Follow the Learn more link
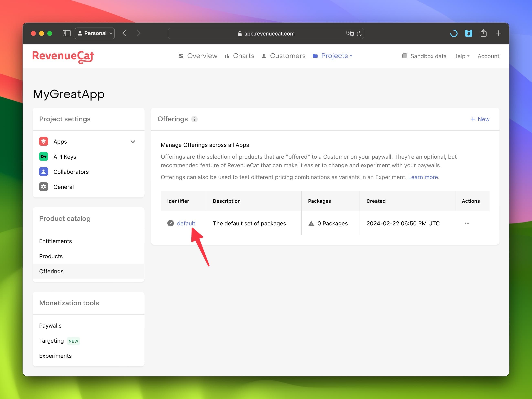Screen dimensions: 532x399 tap(424, 177)
